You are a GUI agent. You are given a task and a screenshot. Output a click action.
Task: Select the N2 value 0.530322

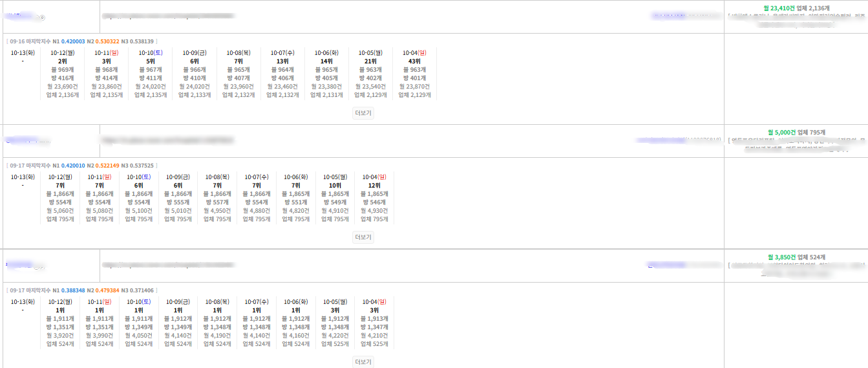point(107,41)
